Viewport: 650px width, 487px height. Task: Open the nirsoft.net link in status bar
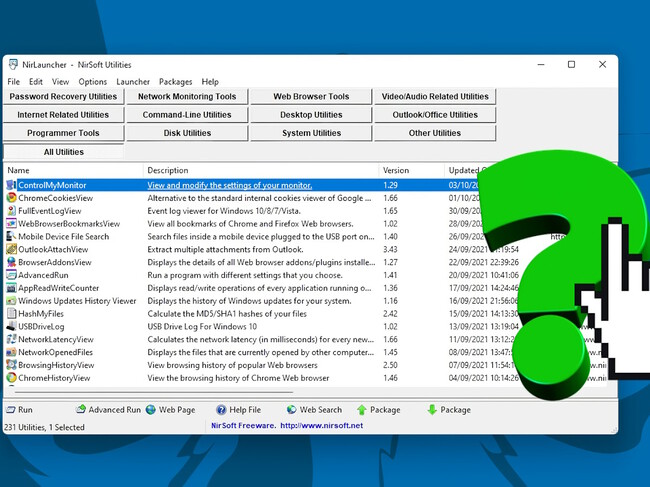(x=321, y=426)
